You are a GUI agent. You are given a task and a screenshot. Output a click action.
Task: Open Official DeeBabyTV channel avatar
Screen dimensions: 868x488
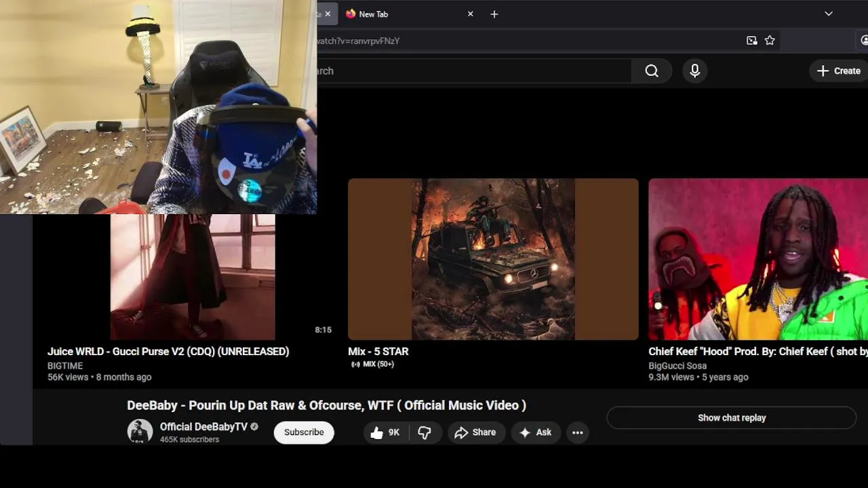click(140, 432)
